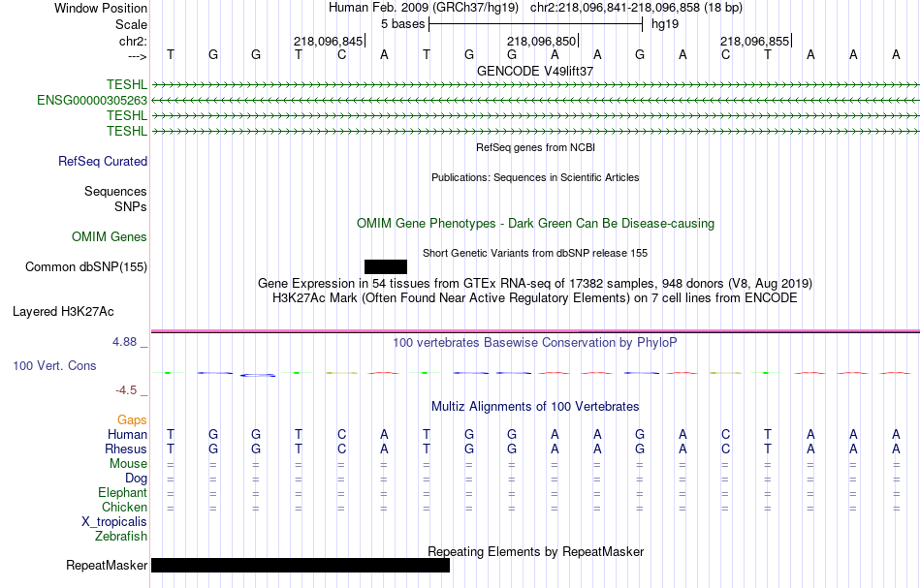The image size is (921, 588).
Task: Click the Sequences label under Publications
Action: point(115,191)
